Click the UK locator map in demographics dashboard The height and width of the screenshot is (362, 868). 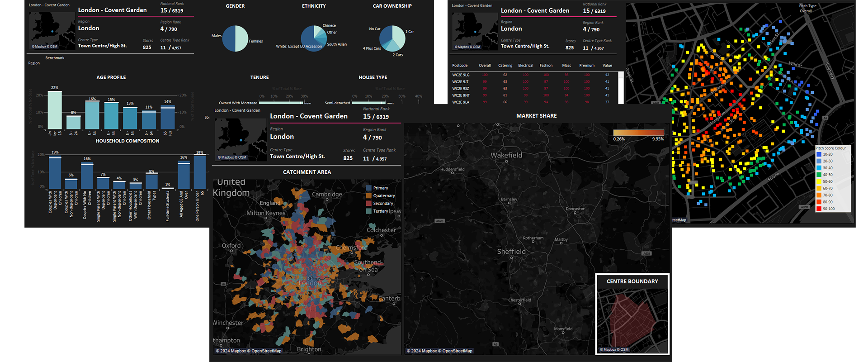(x=52, y=31)
